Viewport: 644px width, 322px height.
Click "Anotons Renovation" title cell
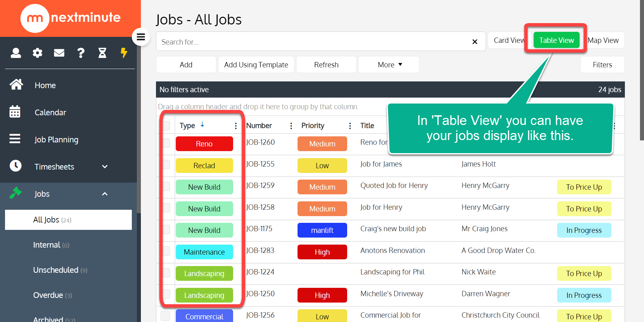pos(392,250)
